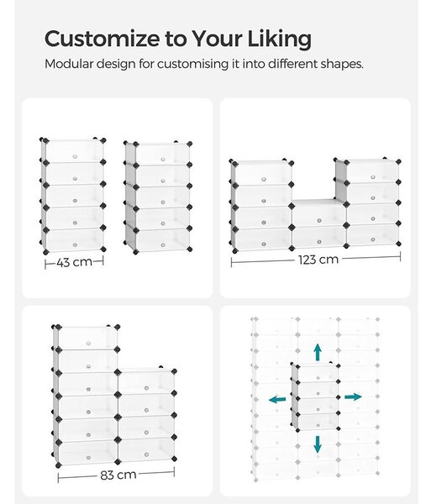Click the Customize to Your Liking heading
The height and width of the screenshot is (504, 426).
tap(178, 39)
